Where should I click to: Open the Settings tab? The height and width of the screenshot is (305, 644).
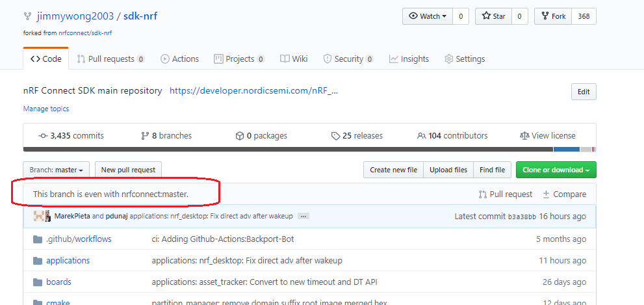coord(464,59)
